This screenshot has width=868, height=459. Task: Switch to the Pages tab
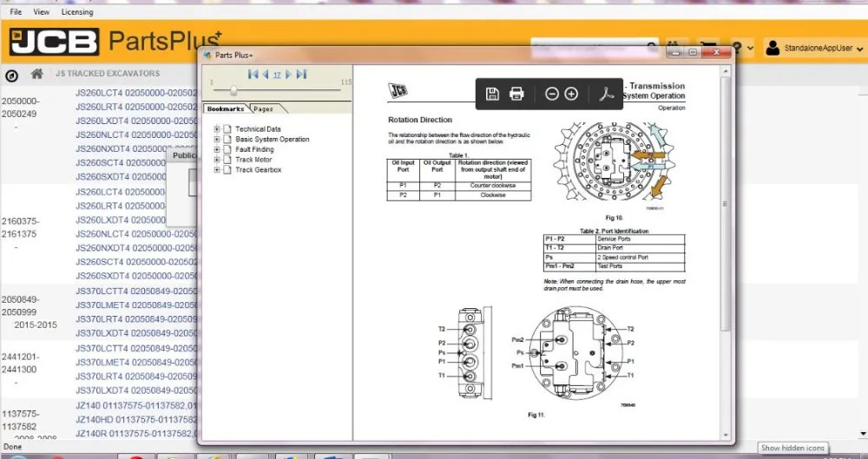pyautogui.click(x=264, y=109)
